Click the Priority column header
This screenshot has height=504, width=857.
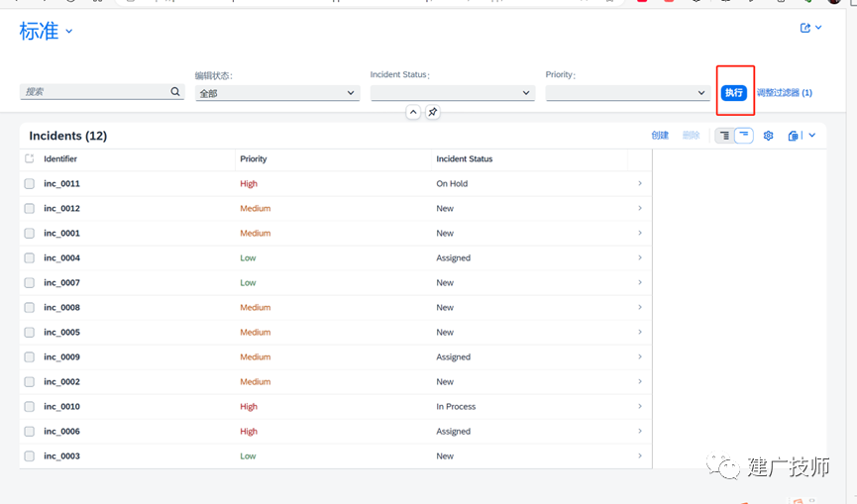pyautogui.click(x=254, y=158)
